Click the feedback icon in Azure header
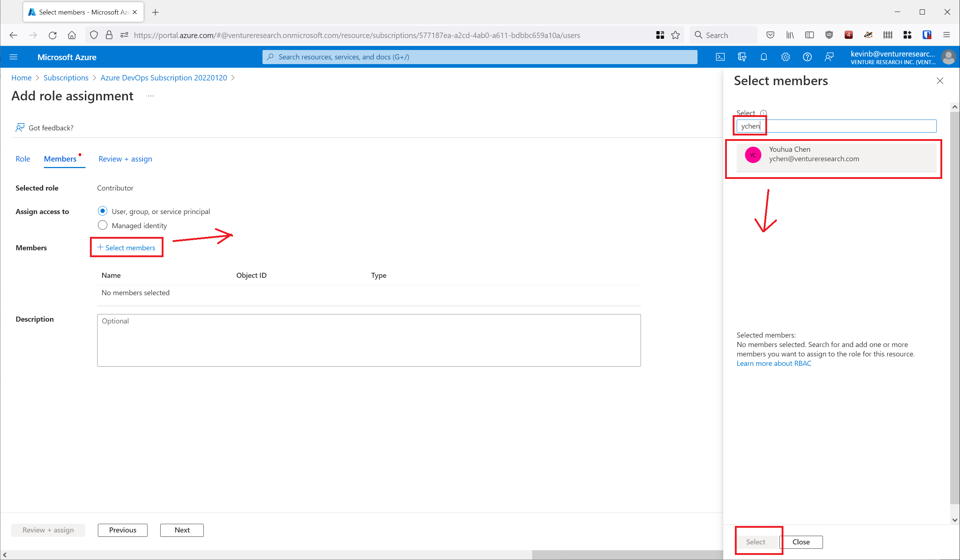Image resolution: width=960 pixels, height=560 pixels. point(829,57)
